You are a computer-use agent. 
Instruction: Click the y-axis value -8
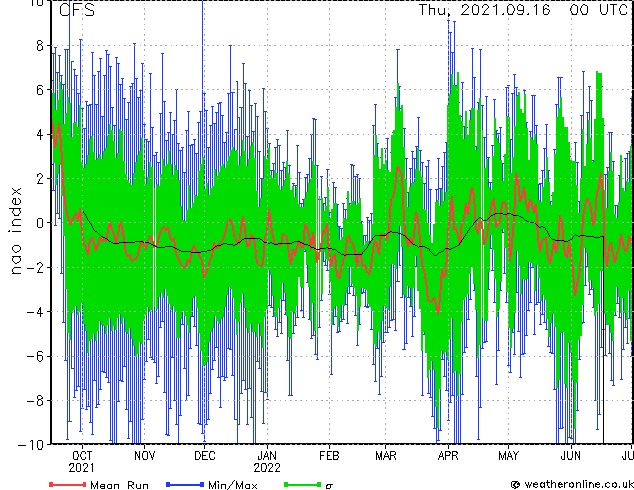coord(35,401)
